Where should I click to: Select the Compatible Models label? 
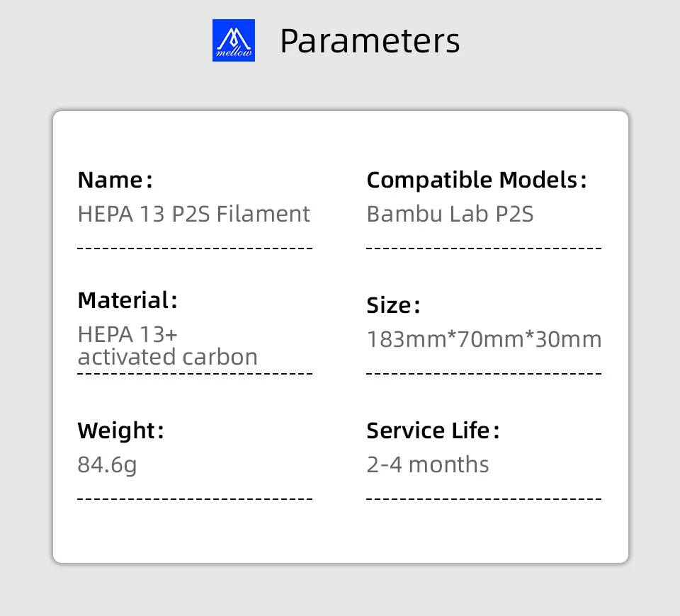tap(476, 181)
